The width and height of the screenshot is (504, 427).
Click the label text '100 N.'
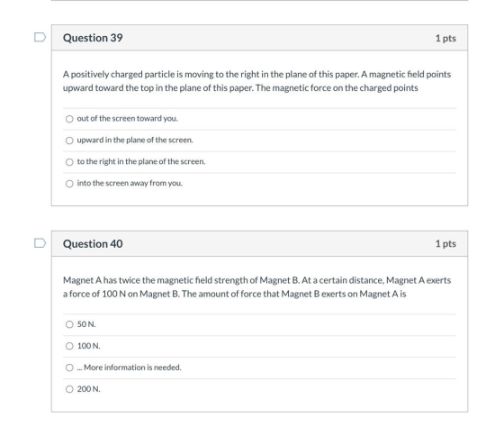89,346
